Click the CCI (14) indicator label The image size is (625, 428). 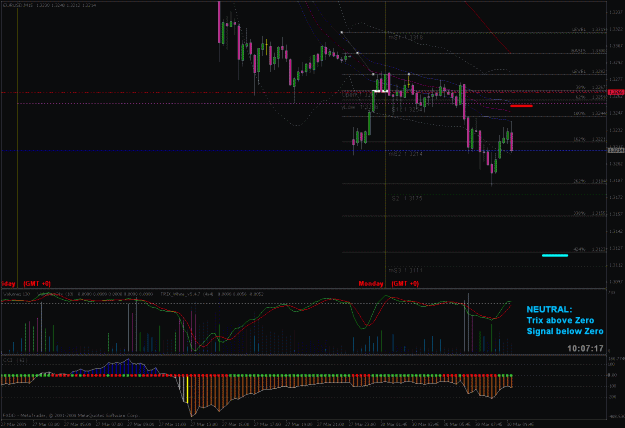click(15, 360)
